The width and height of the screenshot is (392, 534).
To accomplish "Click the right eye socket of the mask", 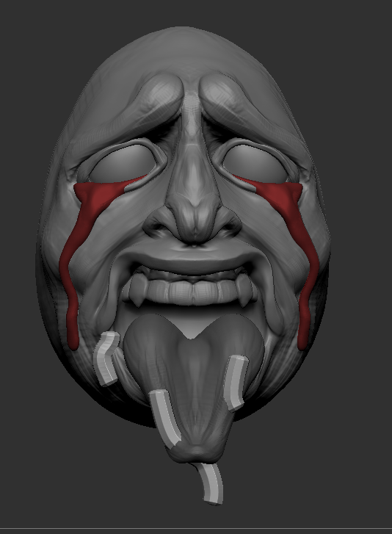I will (x=254, y=164).
